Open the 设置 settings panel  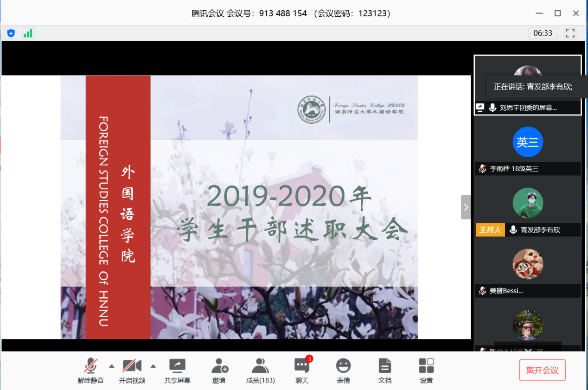pyautogui.click(x=426, y=371)
